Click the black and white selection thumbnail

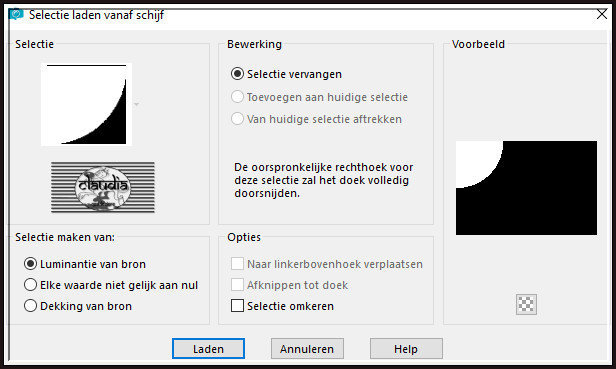click(x=86, y=105)
